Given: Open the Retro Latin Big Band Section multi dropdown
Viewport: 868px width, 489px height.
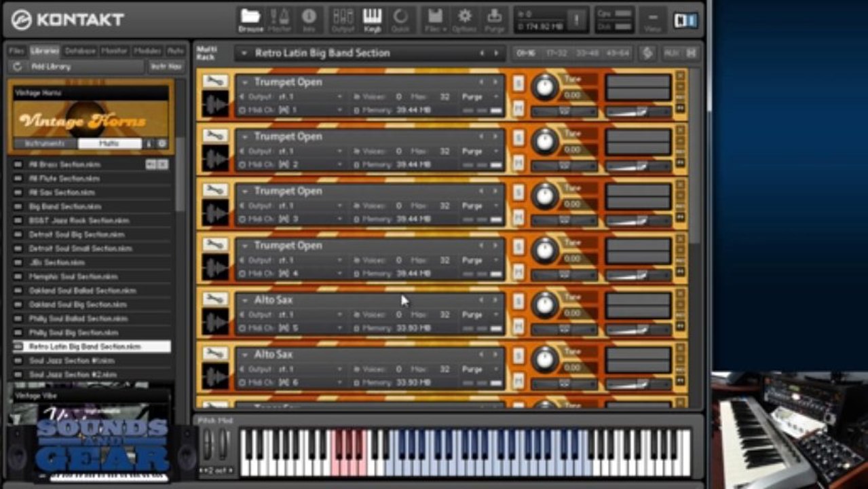Looking at the screenshot, I should click(x=244, y=53).
